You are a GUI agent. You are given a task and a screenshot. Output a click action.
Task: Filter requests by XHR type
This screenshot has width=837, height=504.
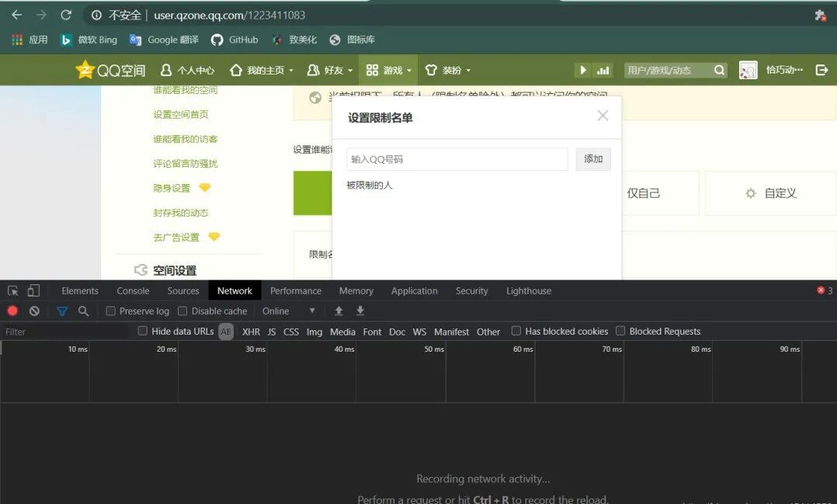tap(251, 332)
